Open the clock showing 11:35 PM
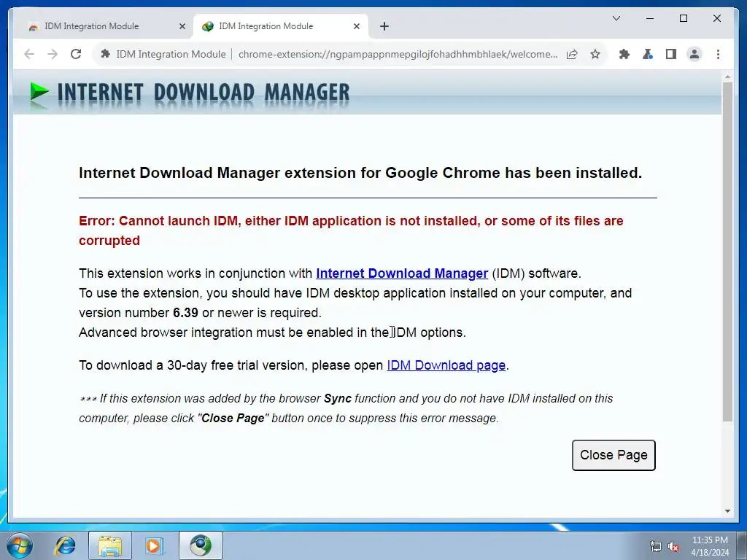The image size is (747, 560). tap(710, 546)
